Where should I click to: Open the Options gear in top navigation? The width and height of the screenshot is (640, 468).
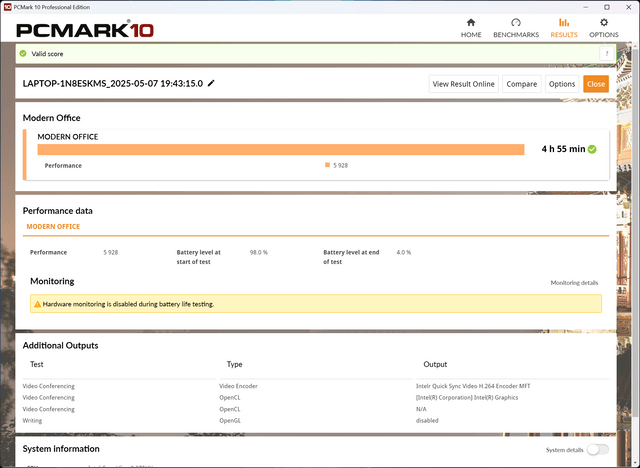tap(604, 28)
